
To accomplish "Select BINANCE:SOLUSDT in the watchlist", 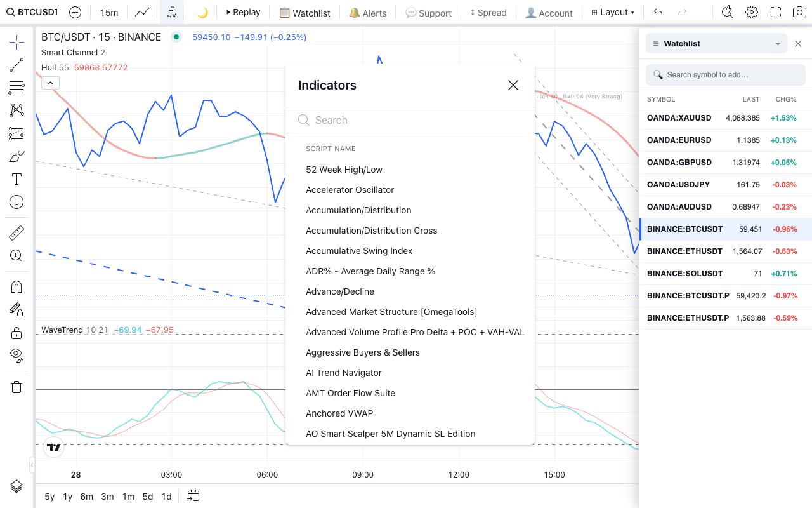I will coord(726,274).
